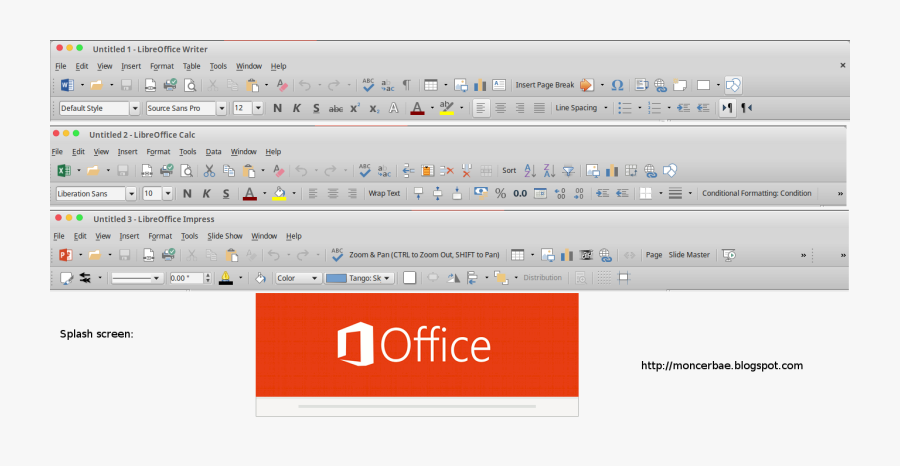This screenshot has width=900, height=466.
Task: Toggle strikethrough abc button in Writer
Action: coord(336,108)
